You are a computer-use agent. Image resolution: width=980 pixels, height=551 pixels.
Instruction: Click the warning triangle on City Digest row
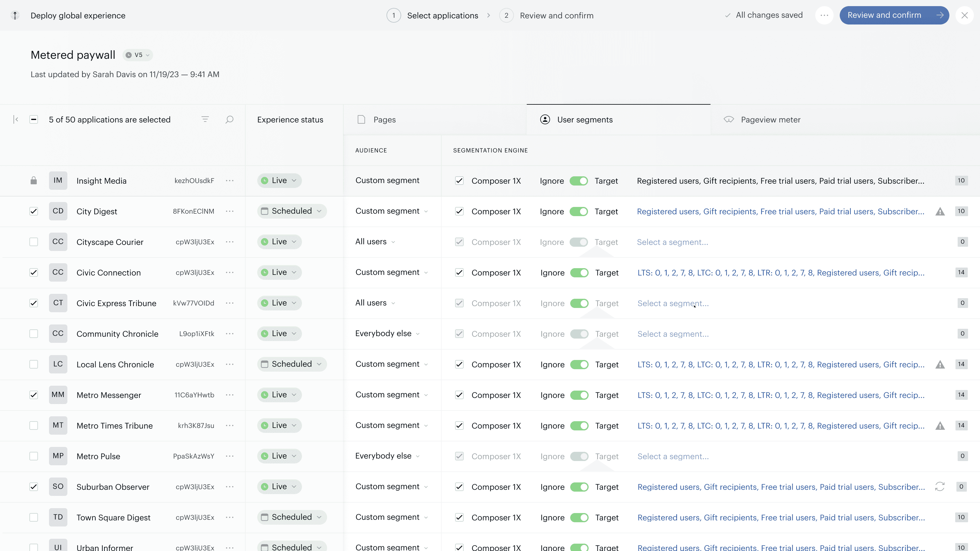[x=940, y=212]
